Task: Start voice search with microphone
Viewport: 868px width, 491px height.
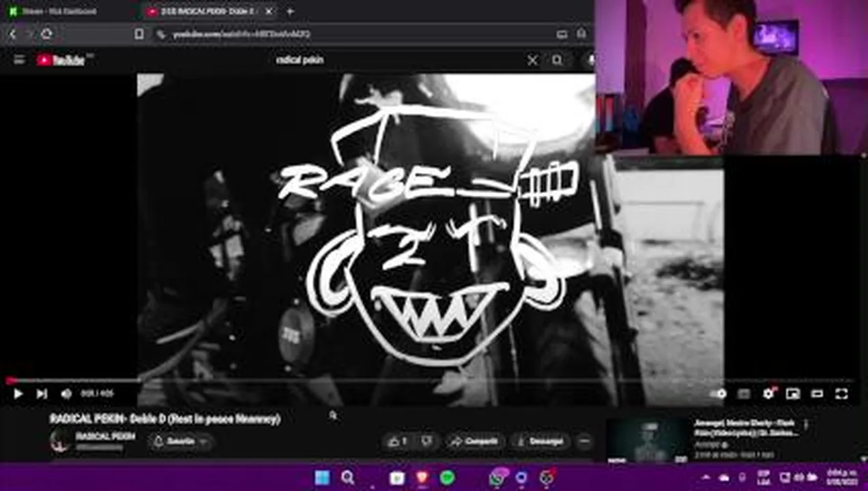Action: coord(590,60)
